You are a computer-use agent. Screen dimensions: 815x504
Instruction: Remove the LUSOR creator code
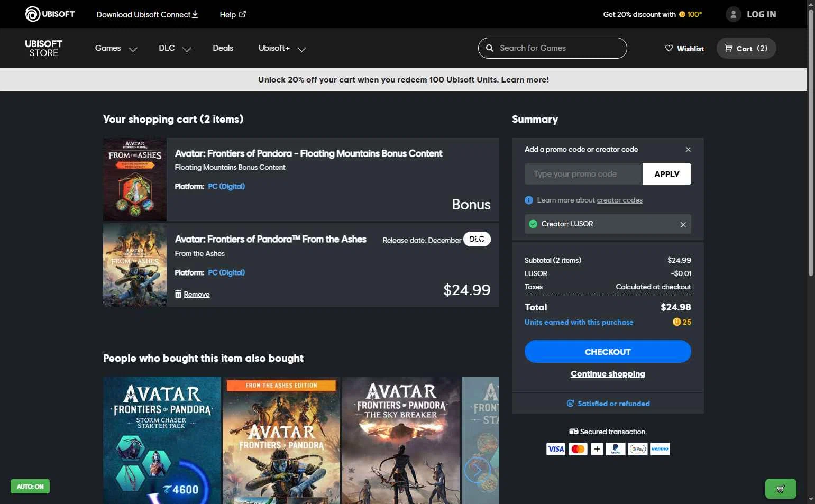[683, 225]
